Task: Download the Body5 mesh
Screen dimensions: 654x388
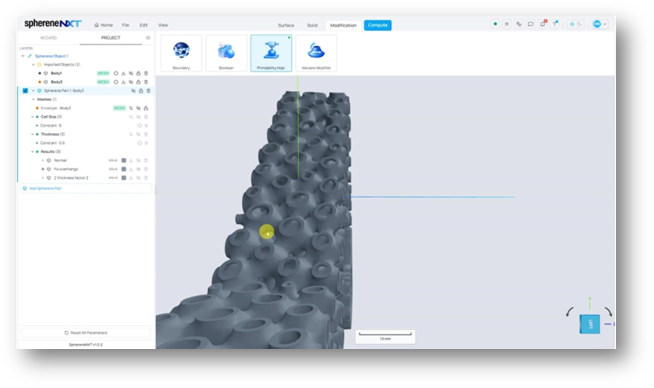Action: pos(123,82)
